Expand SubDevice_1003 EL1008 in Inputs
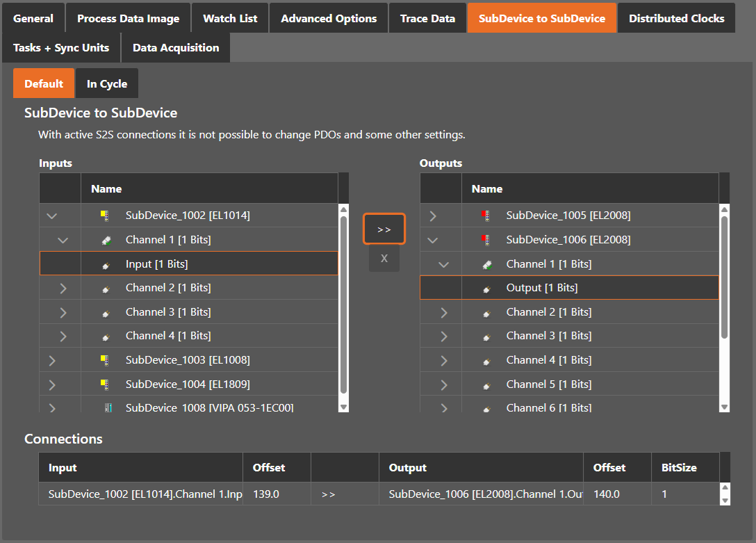The height and width of the screenshot is (543, 756). pyautogui.click(x=52, y=360)
